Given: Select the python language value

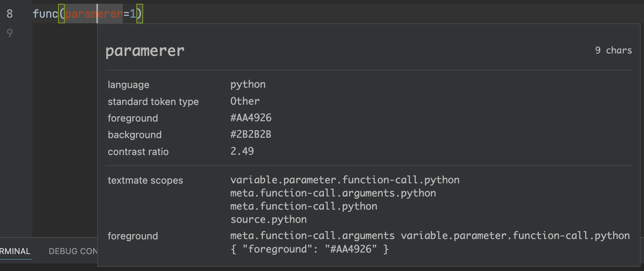Looking at the screenshot, I should tap(248, 84).
